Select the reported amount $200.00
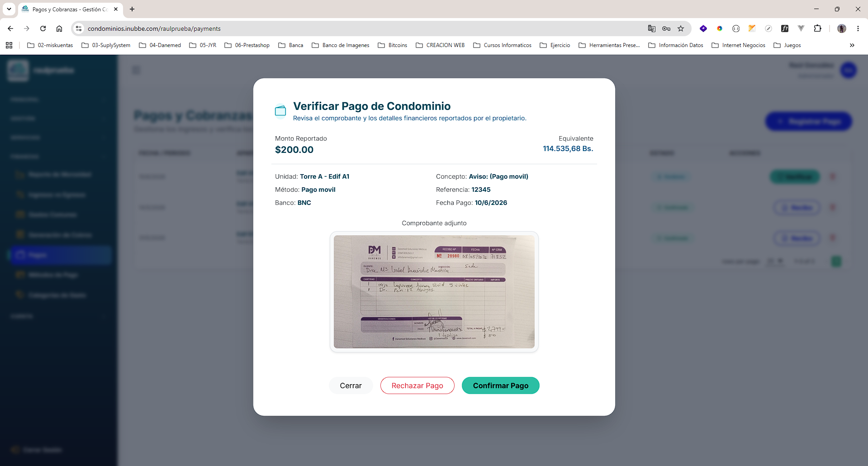The width and height of the screenshot is (868, 466). point(294,150)
